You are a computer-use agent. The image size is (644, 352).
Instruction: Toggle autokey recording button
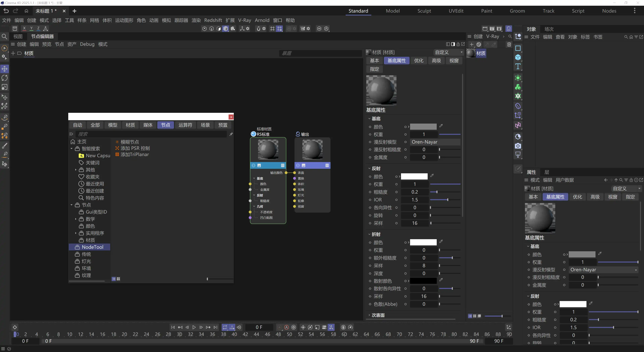pyautogui.click(x=286, y=327)
